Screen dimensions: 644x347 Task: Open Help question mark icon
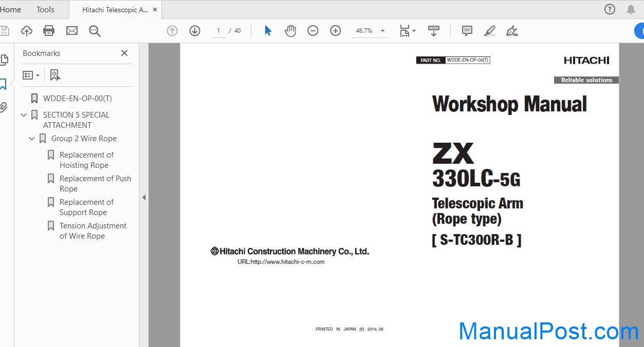tap(610, 9)
